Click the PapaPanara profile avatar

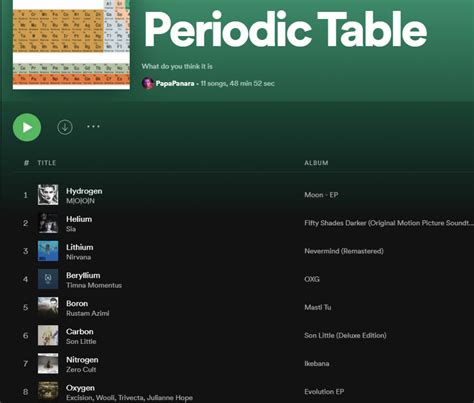click(148, 83)
